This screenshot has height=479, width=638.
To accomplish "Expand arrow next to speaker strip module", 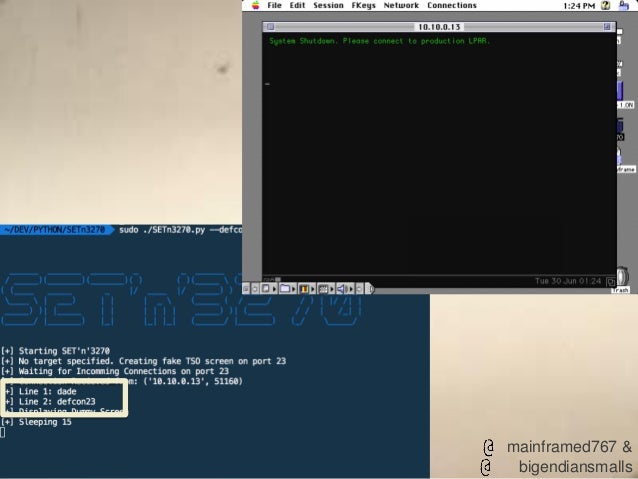I will 351,289.
